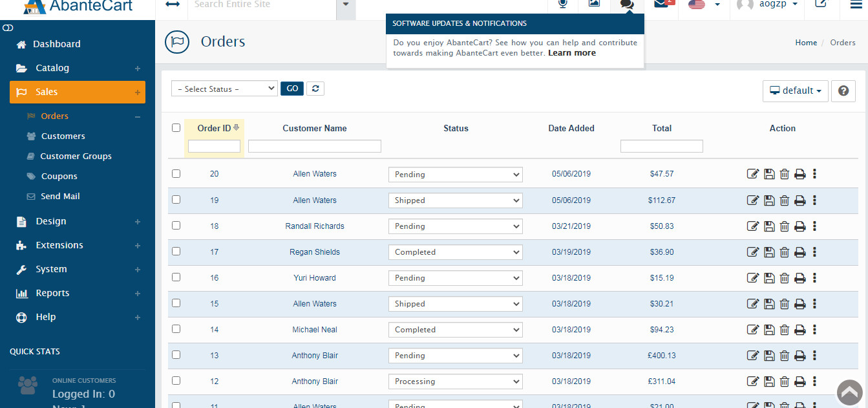This screenshot has width=868, height=408.
Task: Click the save icon for order 14
Action: [x=769, y=330]
